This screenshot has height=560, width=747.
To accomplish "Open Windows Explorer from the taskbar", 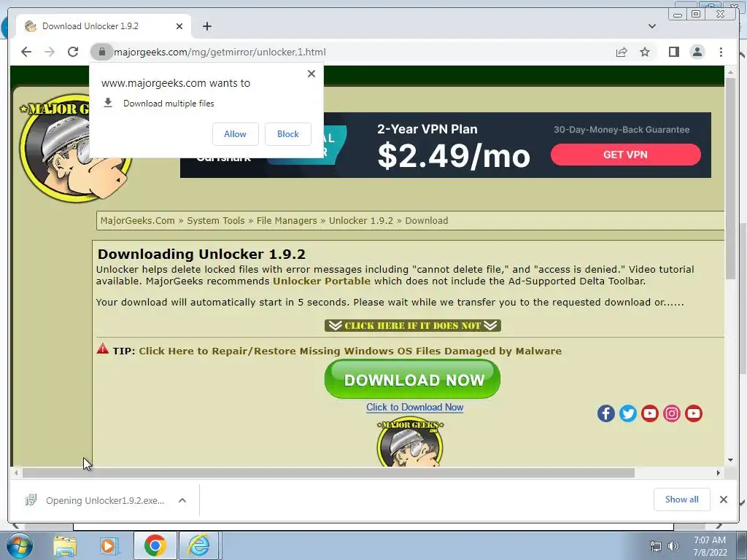I will [x=65, y=546].
